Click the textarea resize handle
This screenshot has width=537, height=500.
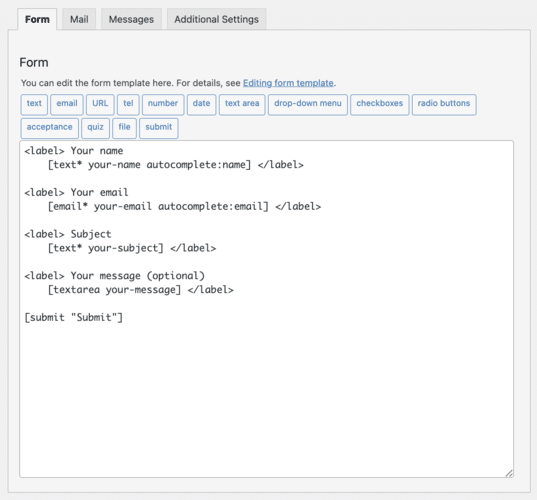pyautogui.click(x=509, y=473)
